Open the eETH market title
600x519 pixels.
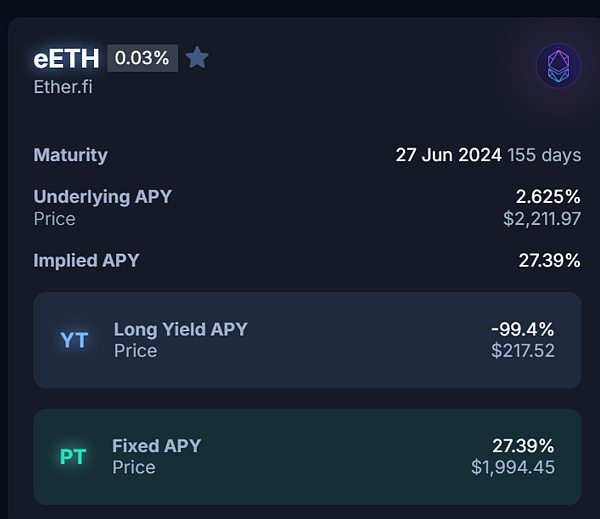click(66, 58)
